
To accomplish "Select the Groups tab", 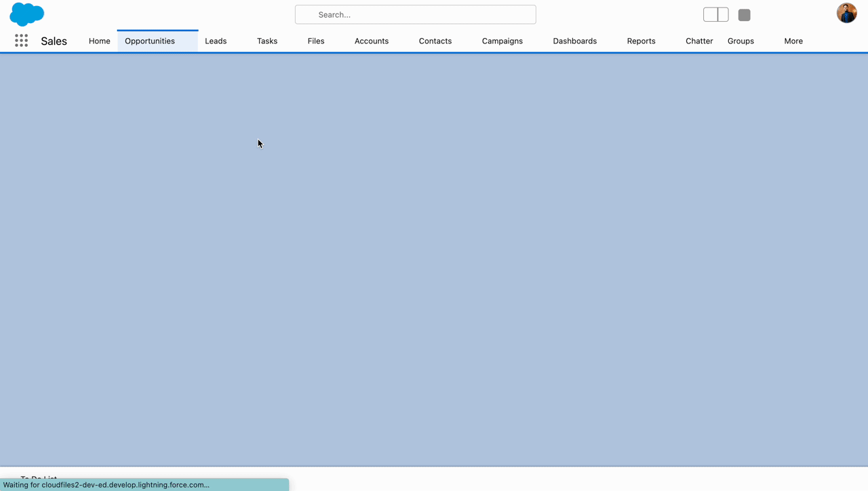I will (741, 41).
